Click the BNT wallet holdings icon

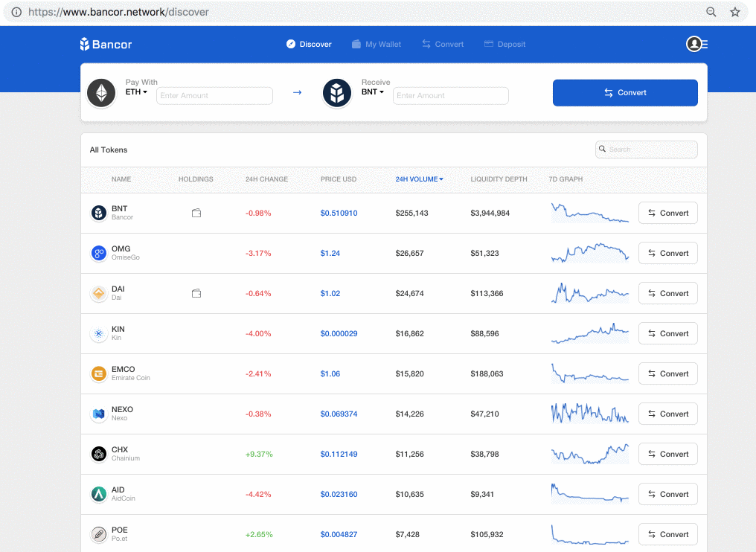[x=196, y=213]
